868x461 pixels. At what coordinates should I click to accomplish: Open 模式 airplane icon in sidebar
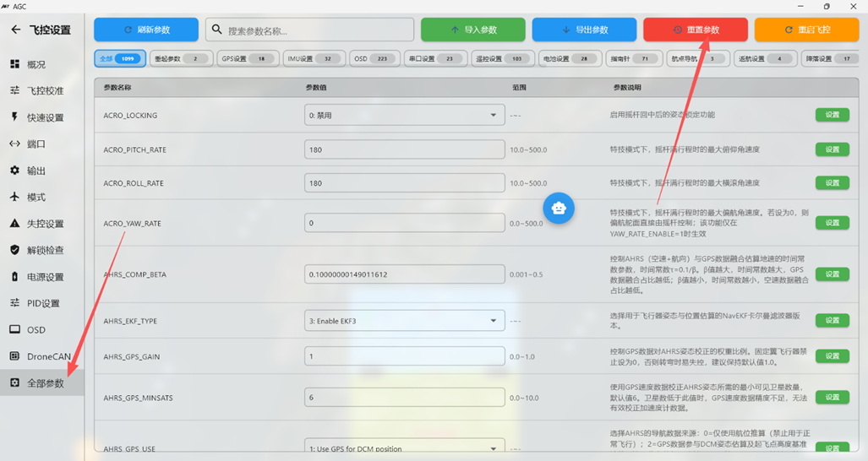14,197
